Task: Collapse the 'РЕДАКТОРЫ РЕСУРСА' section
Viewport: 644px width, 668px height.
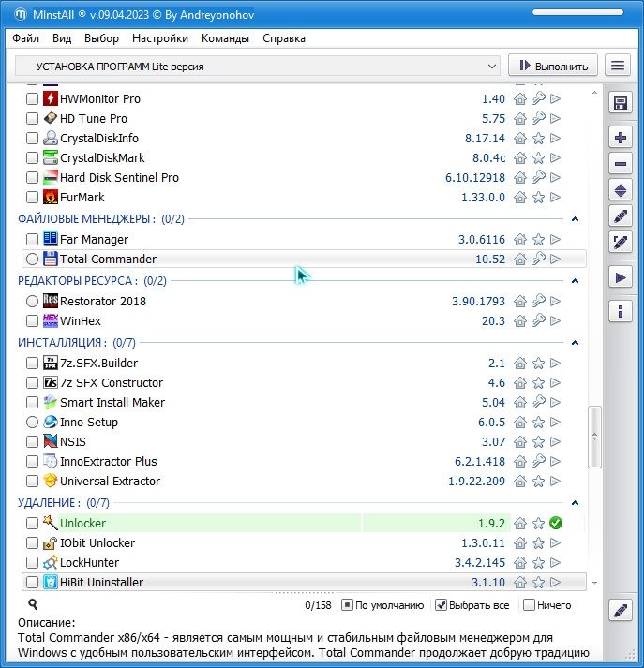Action: pos(575,281)
